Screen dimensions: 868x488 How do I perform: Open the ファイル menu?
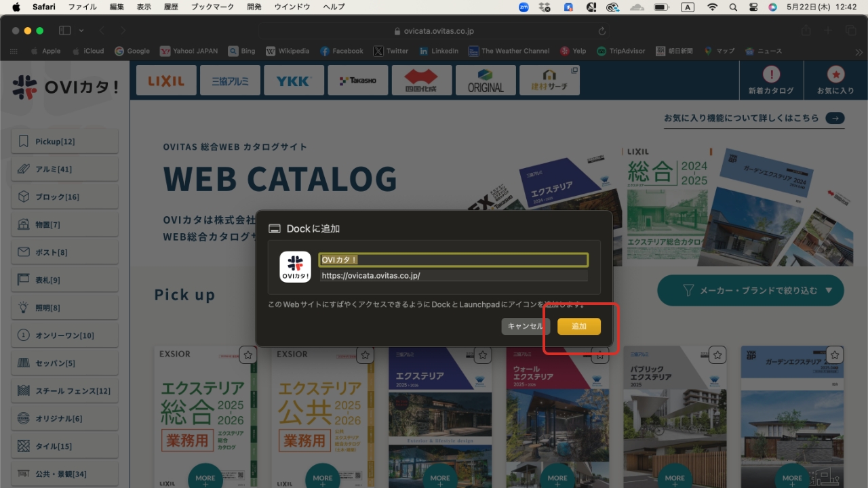coord(82,7)
